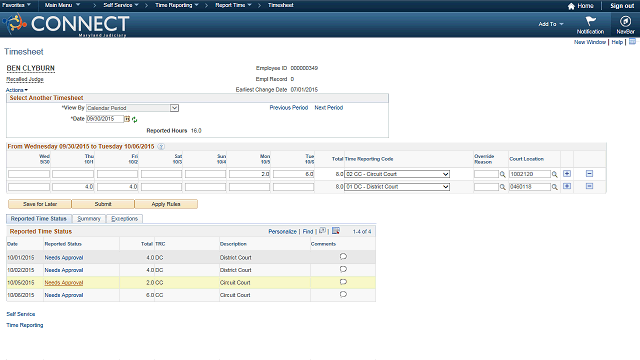Click the page icon next to Help link
Screen dimensions: 640x360
click(632, 41)
